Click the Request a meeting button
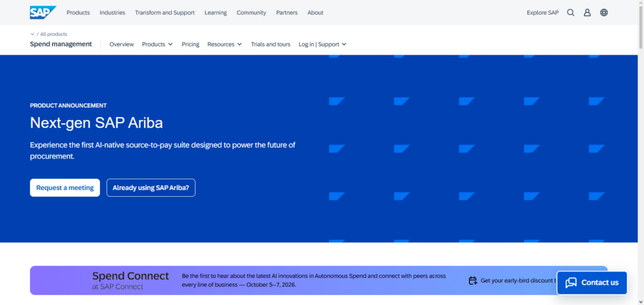 click(65, 187)
